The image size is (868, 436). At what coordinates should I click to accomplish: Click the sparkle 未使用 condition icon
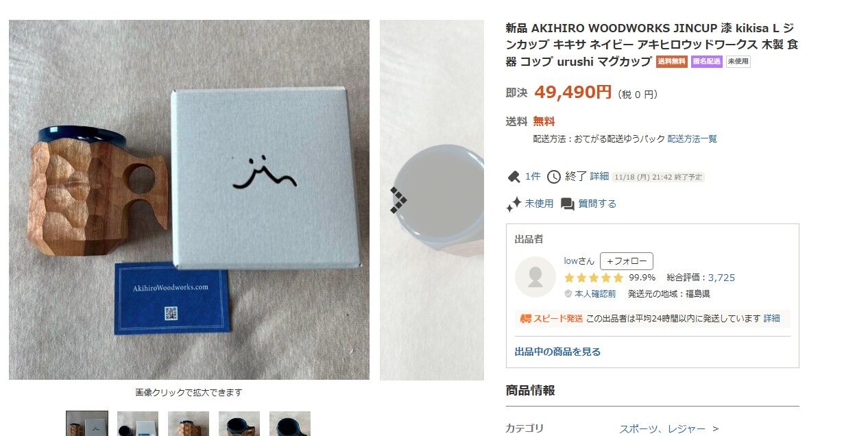click(514, 204)
